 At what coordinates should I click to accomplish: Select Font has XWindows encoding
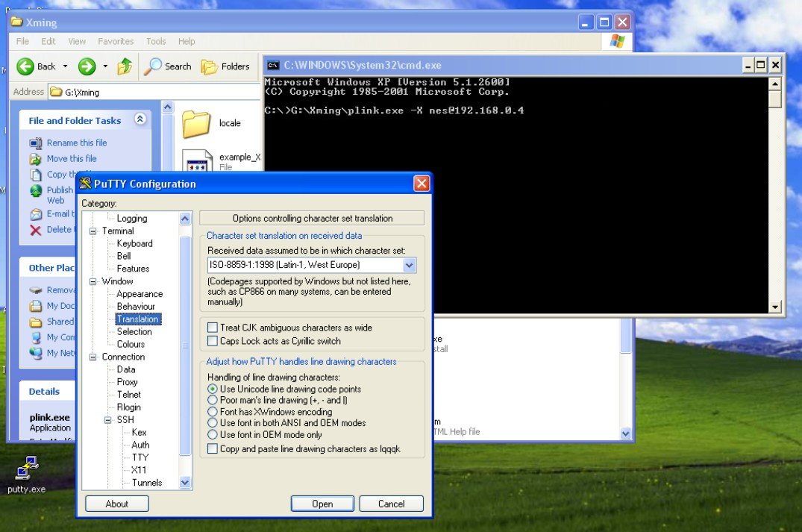coord(213,411)
